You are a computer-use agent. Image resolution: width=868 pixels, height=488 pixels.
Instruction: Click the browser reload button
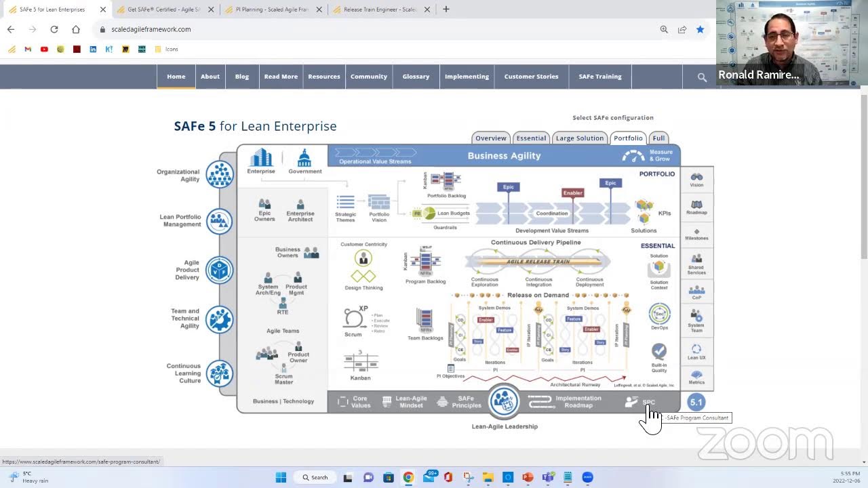click(x=54, y=29)
